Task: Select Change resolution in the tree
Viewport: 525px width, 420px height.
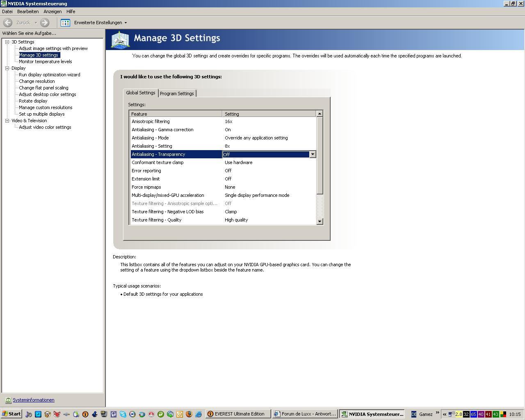Action: (x=37, y=81)
